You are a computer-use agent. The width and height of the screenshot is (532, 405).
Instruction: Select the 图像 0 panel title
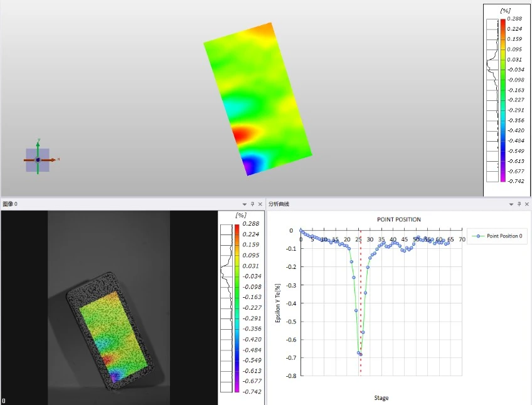click(10, 204)
